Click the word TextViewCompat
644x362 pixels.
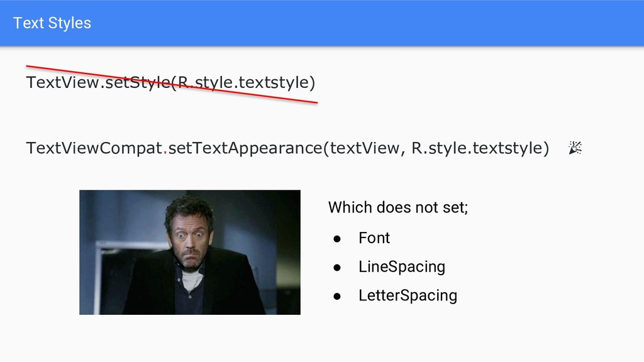(94, 148)
